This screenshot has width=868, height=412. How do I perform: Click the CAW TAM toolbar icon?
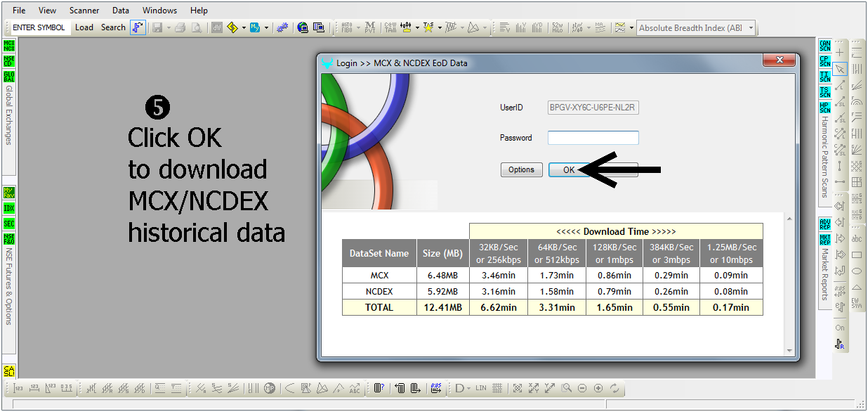tap(390, 27)
